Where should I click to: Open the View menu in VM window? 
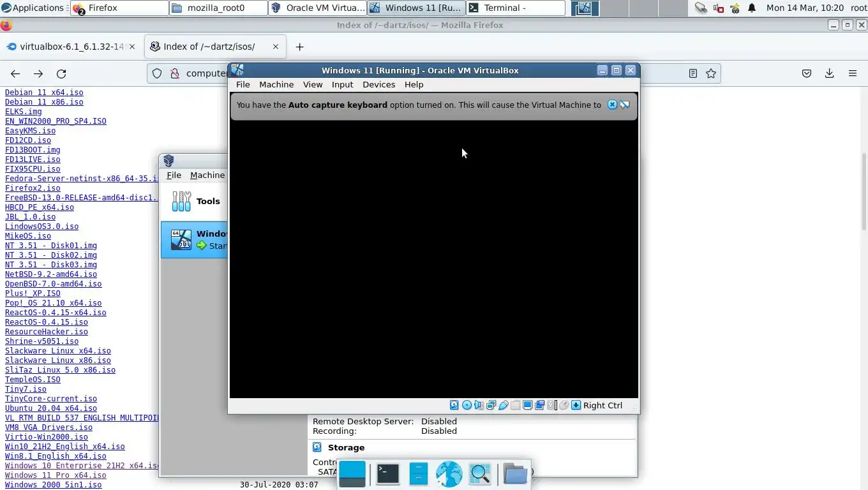tap(313, 84)
